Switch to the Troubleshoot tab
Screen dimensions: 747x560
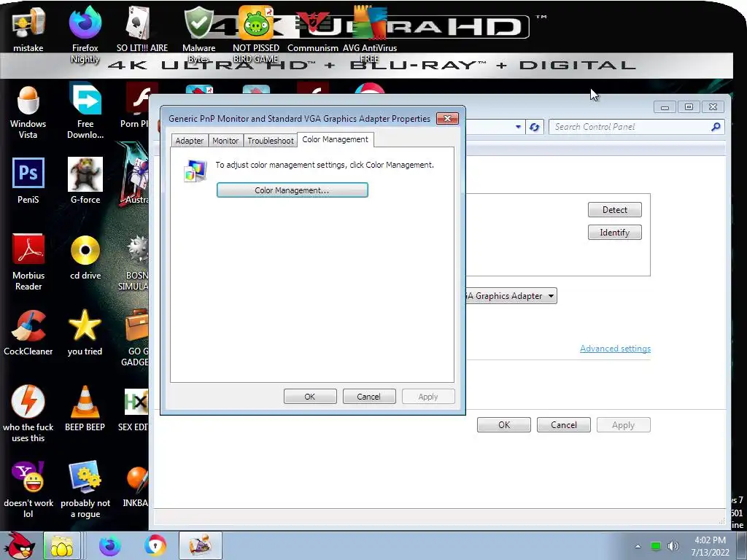coord(271,141)
